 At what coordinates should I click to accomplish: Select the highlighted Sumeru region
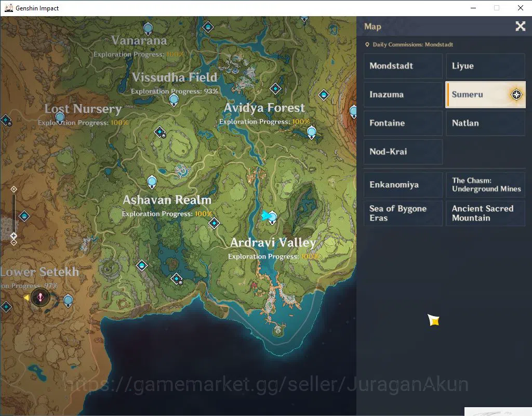point(486,95)
